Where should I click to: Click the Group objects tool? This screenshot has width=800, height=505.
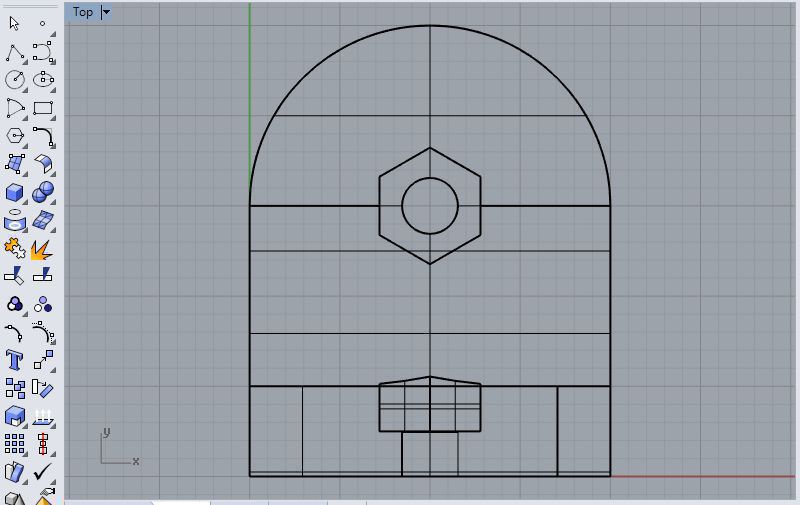[x=15, y=305]
